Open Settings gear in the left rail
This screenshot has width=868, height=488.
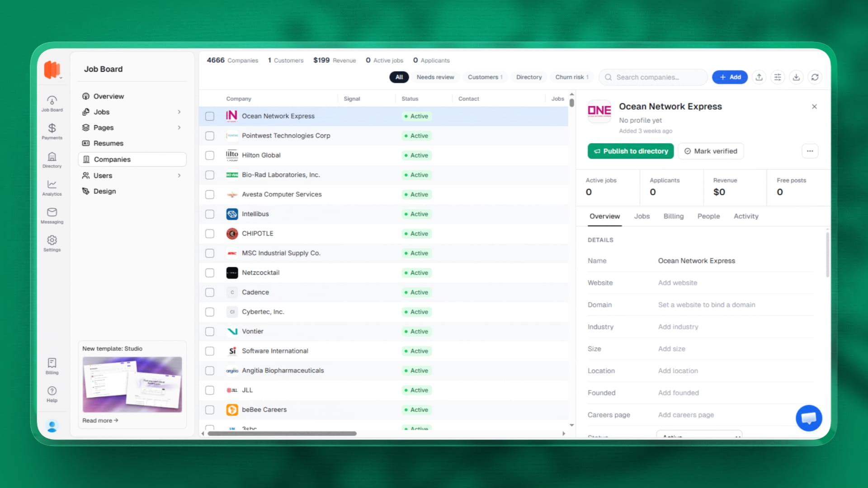[x=52, y=244]
